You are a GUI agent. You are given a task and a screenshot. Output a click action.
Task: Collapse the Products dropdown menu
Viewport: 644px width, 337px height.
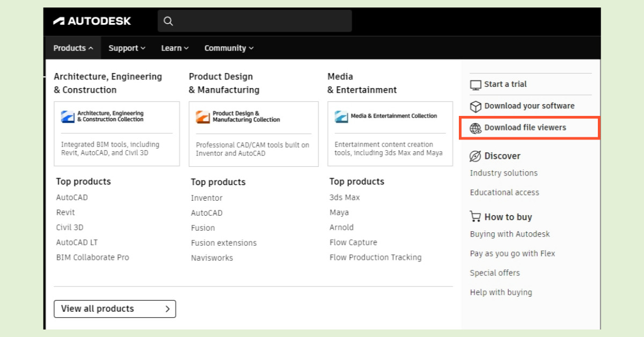(73, 48)
